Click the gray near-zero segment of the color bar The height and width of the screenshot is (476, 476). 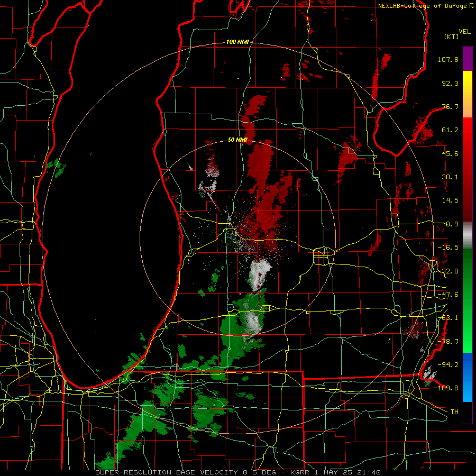pyautogui.click(x=467, y=235)
